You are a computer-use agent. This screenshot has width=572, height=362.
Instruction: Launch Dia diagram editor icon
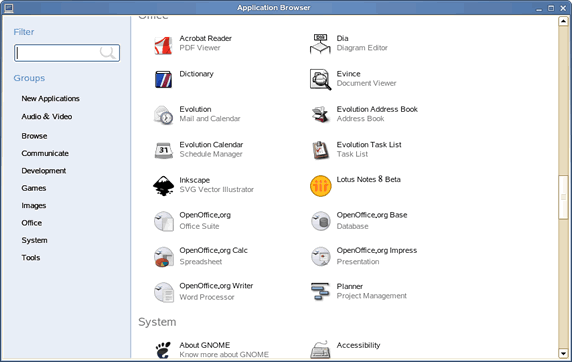tap(320, 43)
